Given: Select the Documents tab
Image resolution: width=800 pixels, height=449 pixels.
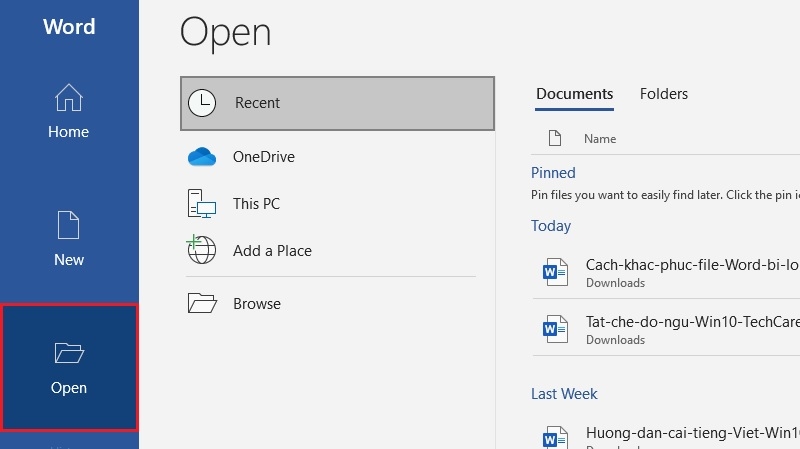Looking at the screenshot, I should 574,94.
